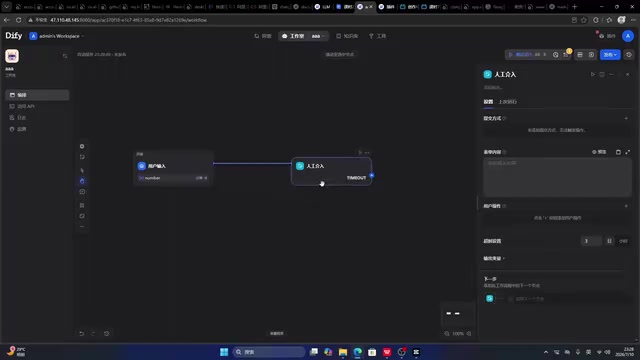Open the admin's Workspace dropdown
The height and width of the screenshot is (360, 640).
[x=57, y=36]
